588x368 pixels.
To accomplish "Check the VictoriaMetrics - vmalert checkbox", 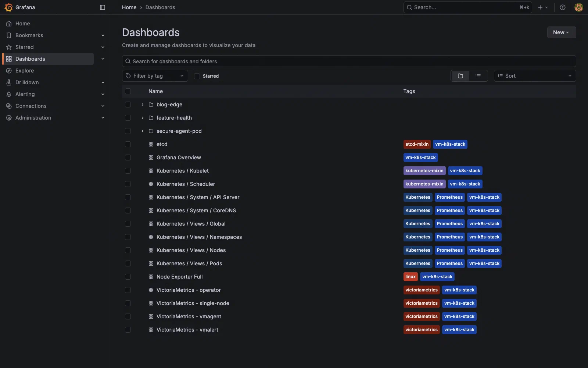I will click(128, 330).
